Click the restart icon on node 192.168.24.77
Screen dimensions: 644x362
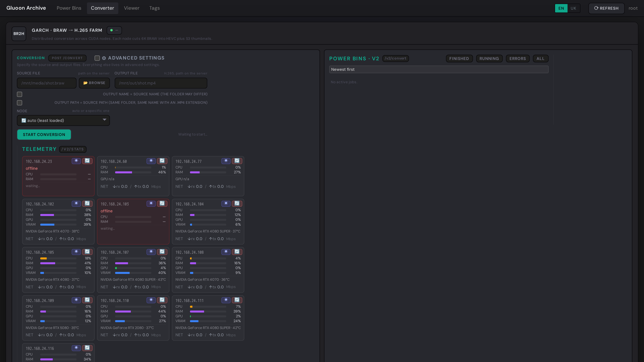(237, 161)
